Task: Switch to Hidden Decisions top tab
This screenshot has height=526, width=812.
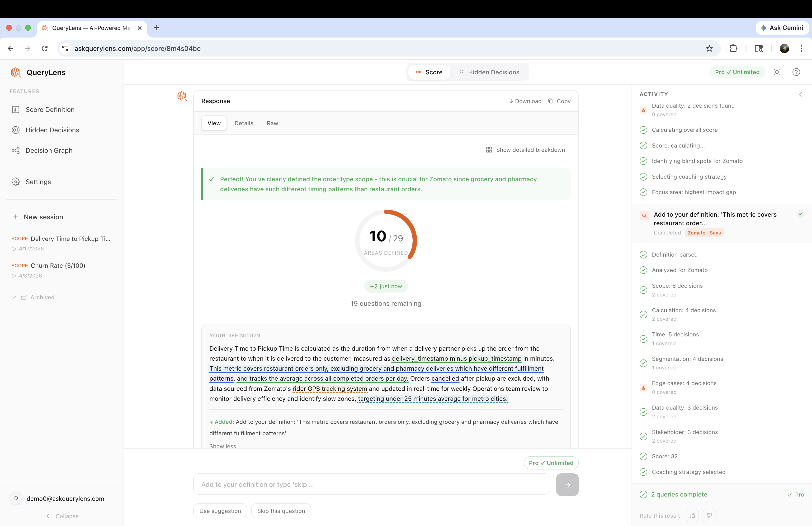Action: point(489,72)
